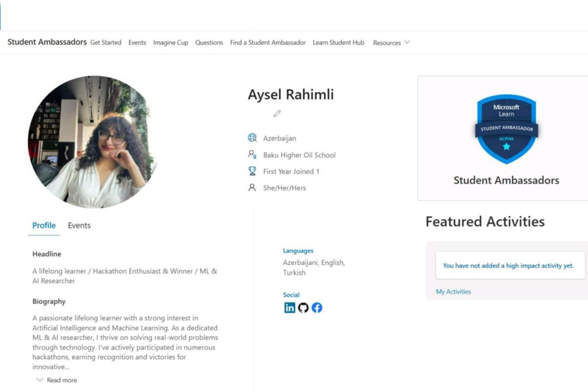Open the My Activities link
Image resolution: width=588 pixels, height=392 pixels.
click(x=453, y=292)
